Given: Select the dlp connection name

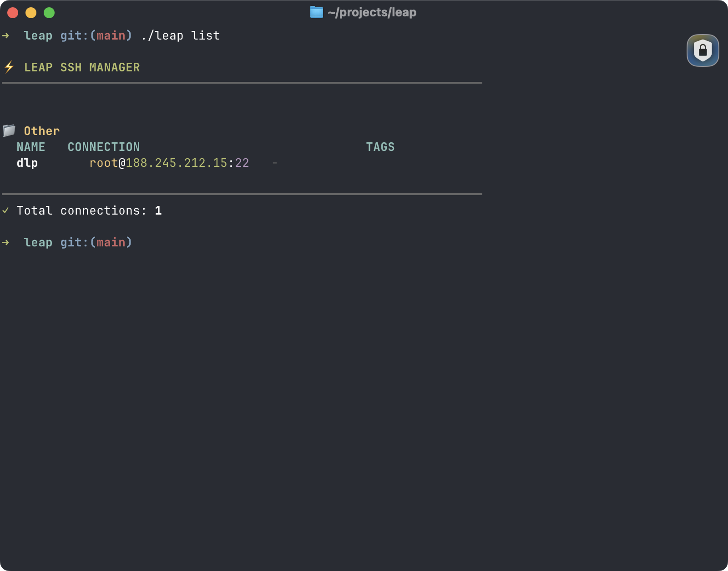Looking at the screenshot, I should 28,163.
